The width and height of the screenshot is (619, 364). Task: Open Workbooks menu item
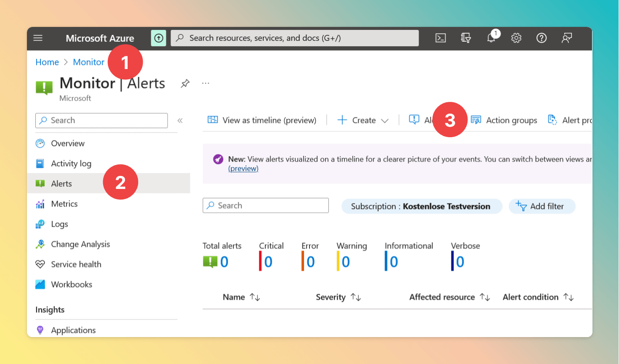(72, 284)
